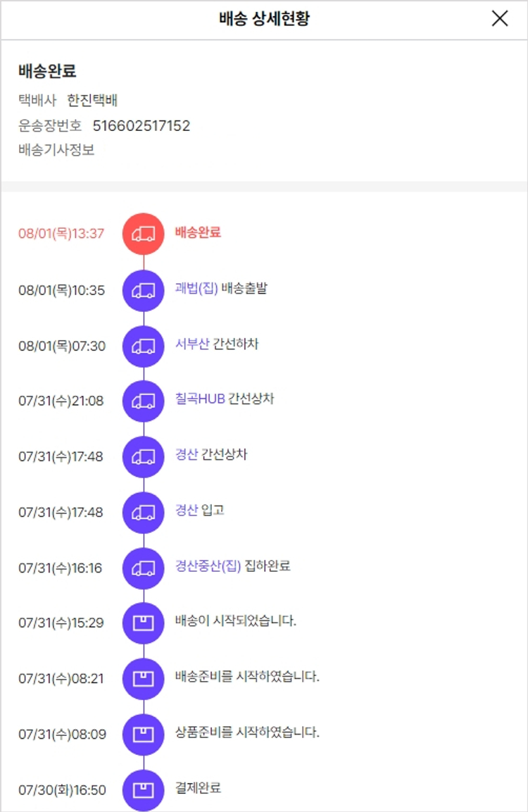Click the truck icon beside 서부산 간선하차

point(144,346)
